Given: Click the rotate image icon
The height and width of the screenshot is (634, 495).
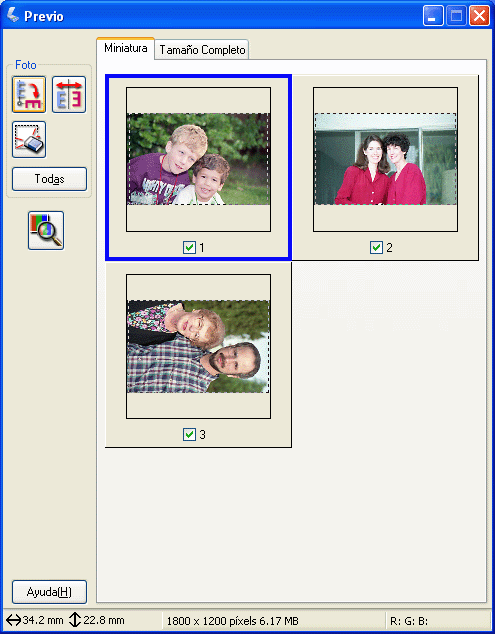Looking at the screenshot, I should pyautogui.click(x=29, y=94).
